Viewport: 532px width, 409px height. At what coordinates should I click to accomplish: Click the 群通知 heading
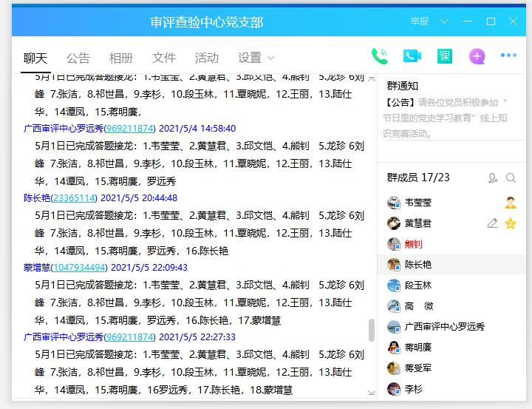click(403, 86)
